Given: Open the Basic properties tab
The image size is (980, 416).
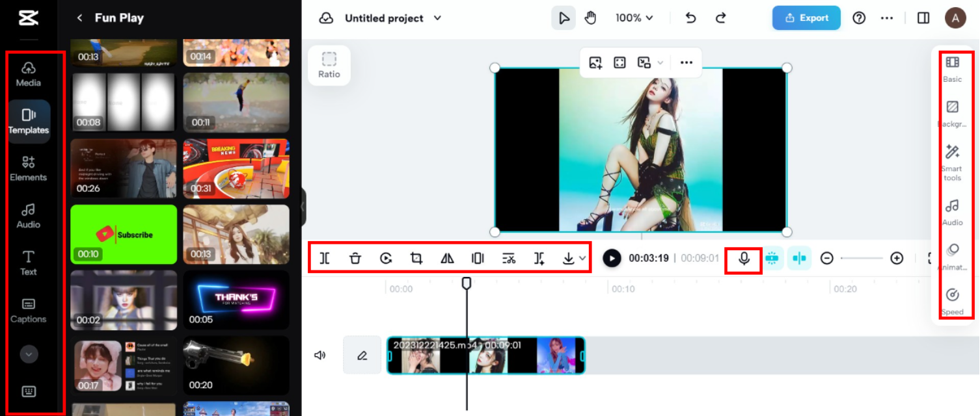Looking at the screenshot, I should [952, 69].
